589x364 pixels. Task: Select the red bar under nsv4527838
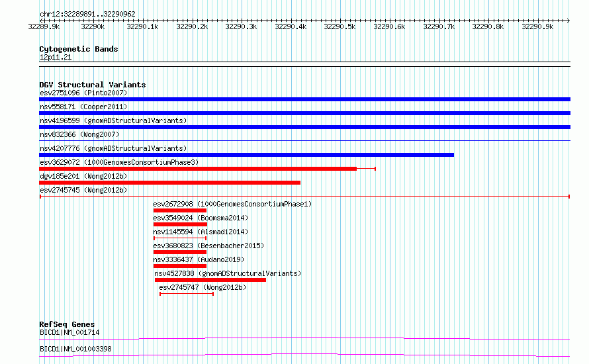click(210, 280)
